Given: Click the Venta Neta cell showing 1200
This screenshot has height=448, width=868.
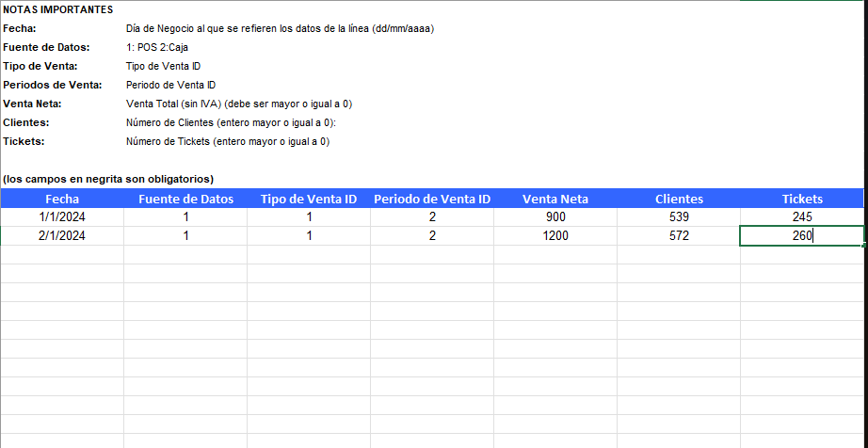Looking at the screenshot, I should pos(555,236).
